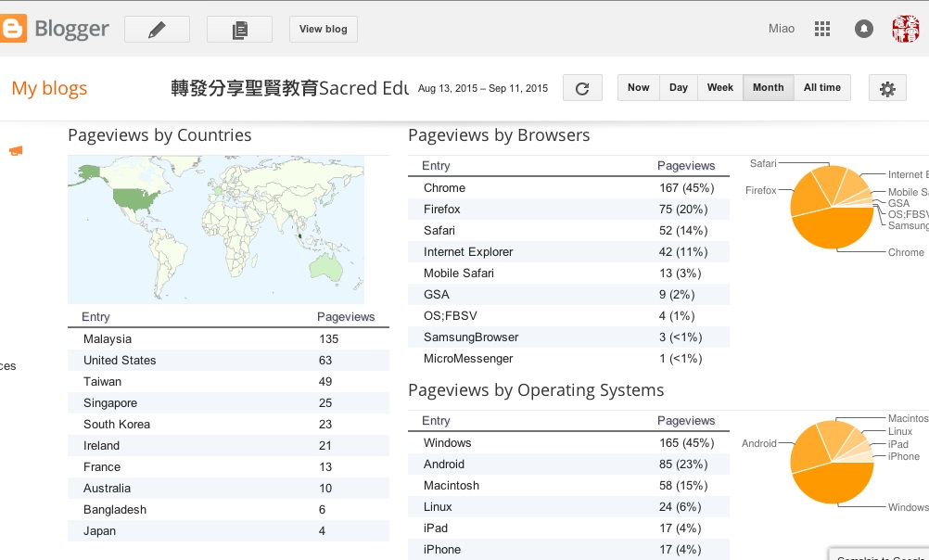Viewport: 929px width, 560px height.
Task: Select the All time range
Action: pyautogui.click(x=822, y=88)
